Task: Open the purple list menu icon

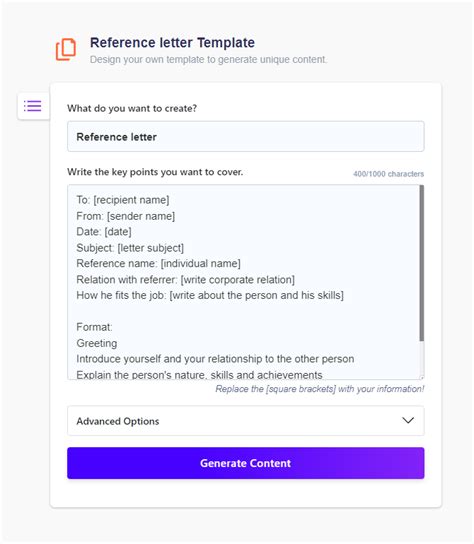Action: tap(33, 106)
